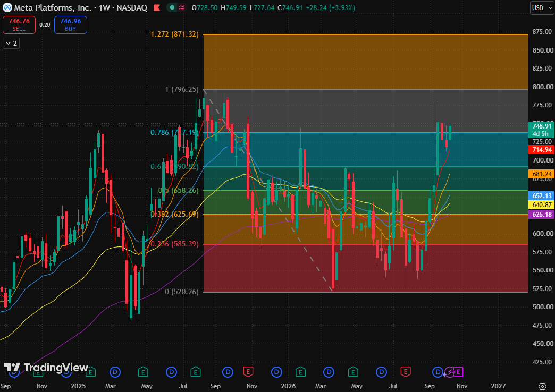The image size is (555, 392).
Task: Click the 875.00 price scale label
Action: (x=543, y=32)
